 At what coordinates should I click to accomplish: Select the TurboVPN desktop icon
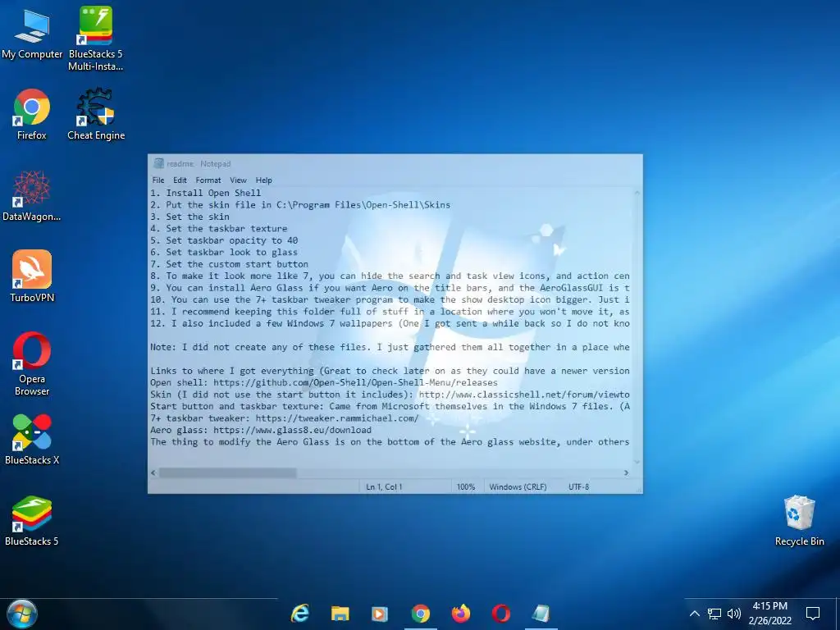tap(32, 276)
